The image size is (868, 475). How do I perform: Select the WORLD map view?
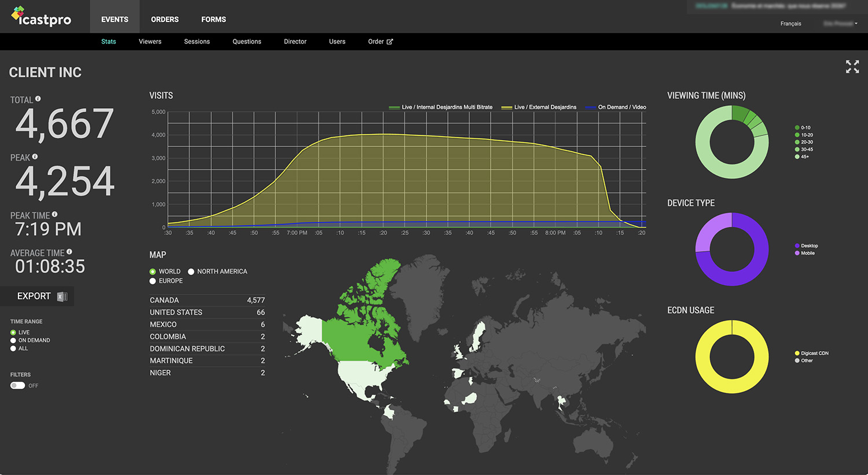[153, 271]
